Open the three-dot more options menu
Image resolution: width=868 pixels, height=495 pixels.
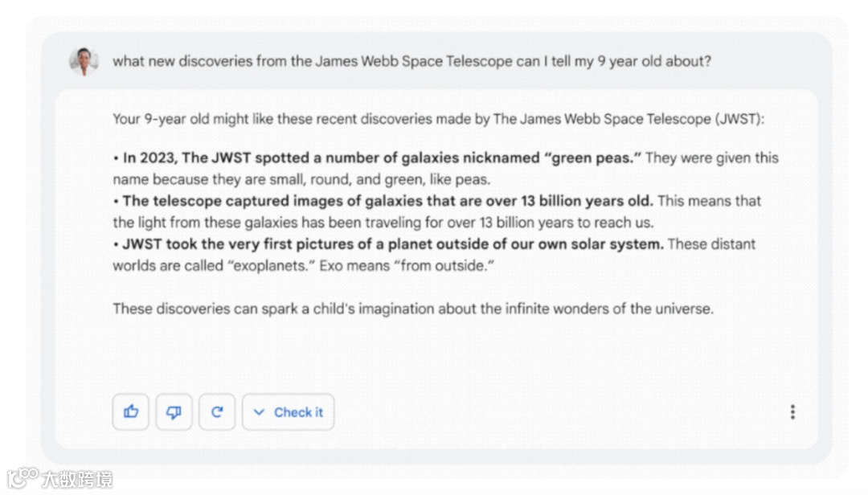pyautogui.click(x=792, y=412)
